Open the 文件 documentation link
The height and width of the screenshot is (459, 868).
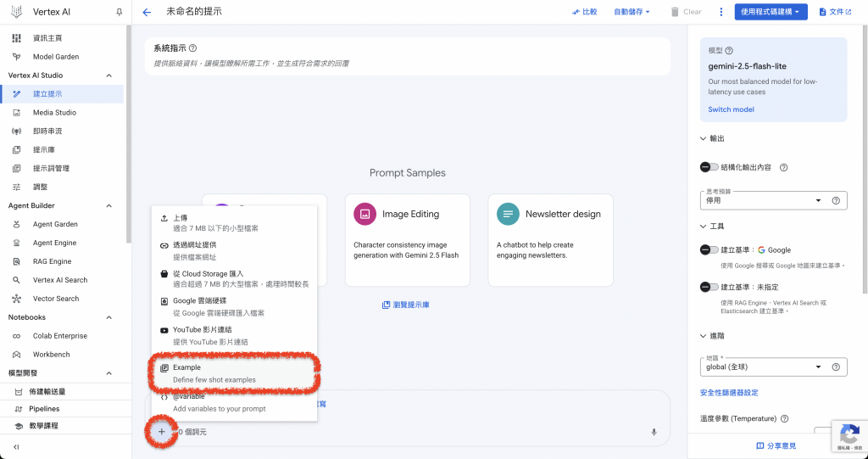point(835,12)
